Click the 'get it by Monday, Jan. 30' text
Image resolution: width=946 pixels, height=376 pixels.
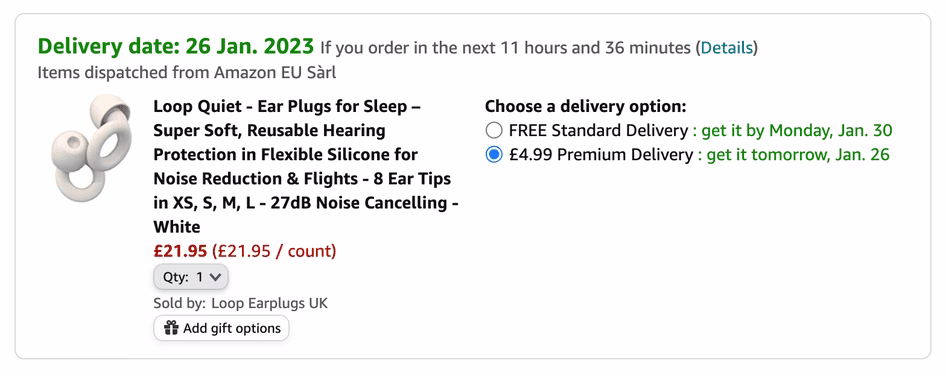[x=796, y=130]
